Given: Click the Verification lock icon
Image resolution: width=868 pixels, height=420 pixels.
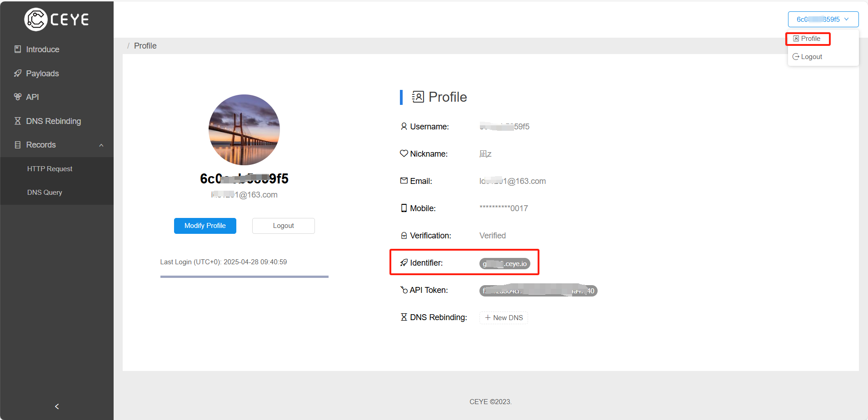Looking at the screenshot, I should 404,235.
